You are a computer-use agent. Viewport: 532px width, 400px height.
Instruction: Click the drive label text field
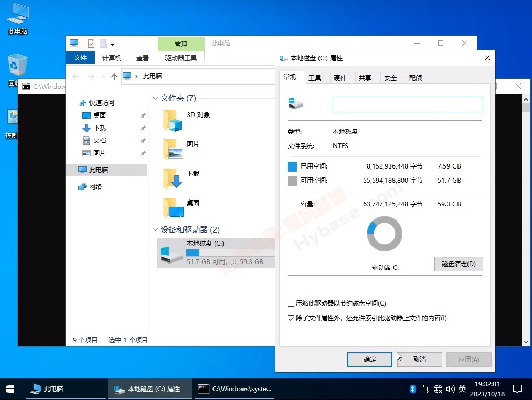[x=408, y=104]
